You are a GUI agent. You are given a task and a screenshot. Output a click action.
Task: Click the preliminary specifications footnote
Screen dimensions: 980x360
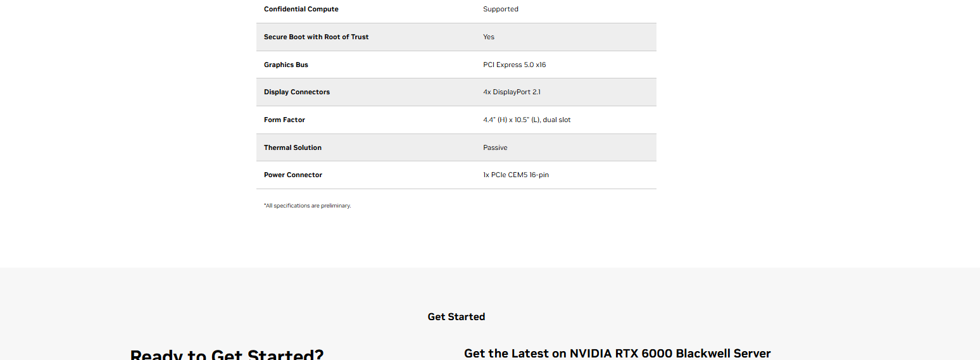pyautogui.click(x=307, y=206)
